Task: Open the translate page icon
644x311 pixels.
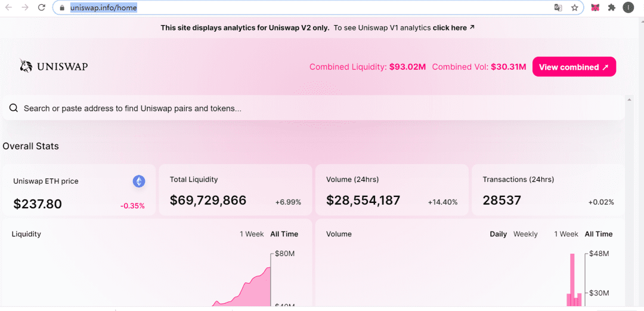Action: pos(558,7)
